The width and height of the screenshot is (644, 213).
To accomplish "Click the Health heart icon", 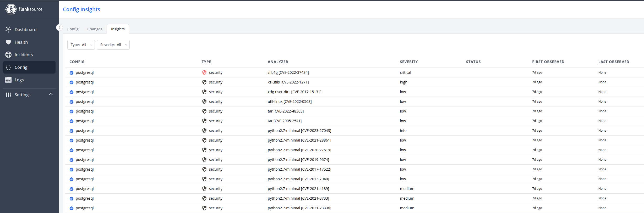I will [8, 42].
